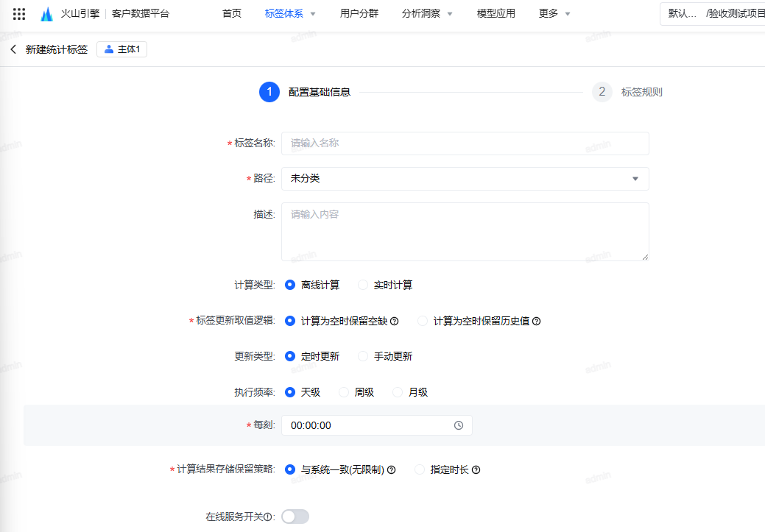Go back using the left arrow icon
The image size is (765, 532).
coord(13,49)
